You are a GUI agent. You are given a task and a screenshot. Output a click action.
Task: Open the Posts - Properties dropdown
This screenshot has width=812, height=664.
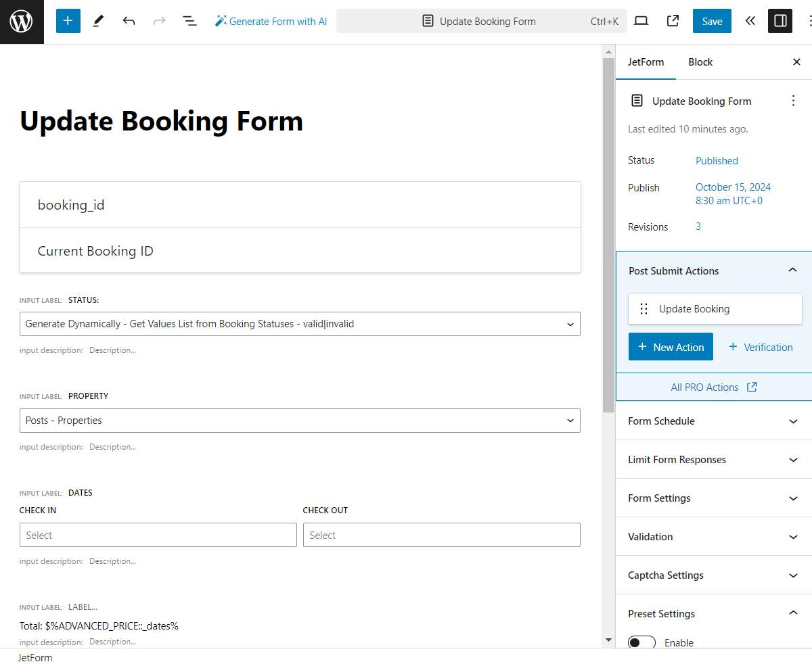(300, 420)
